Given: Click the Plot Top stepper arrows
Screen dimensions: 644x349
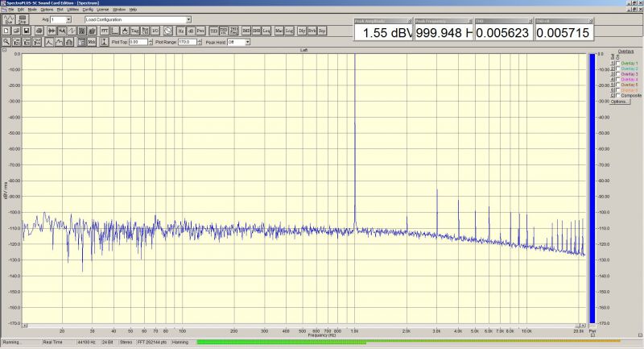Looking at the screenshot, I should click(151, 42).
